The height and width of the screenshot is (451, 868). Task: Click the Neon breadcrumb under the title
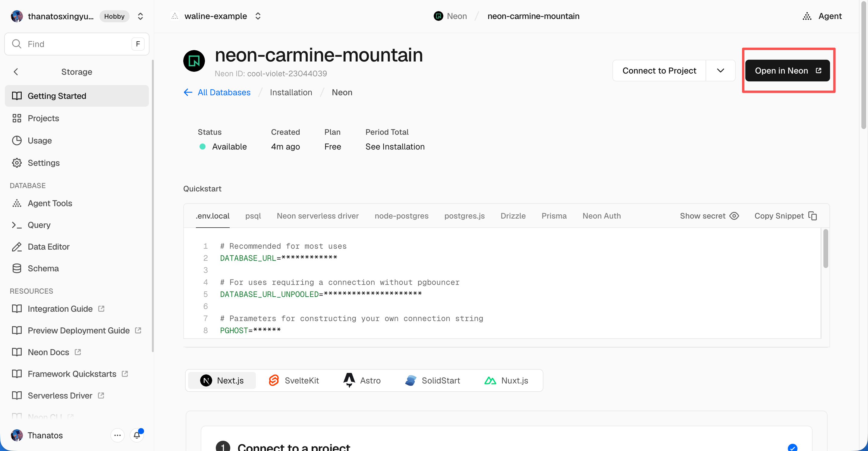point(342,92)
